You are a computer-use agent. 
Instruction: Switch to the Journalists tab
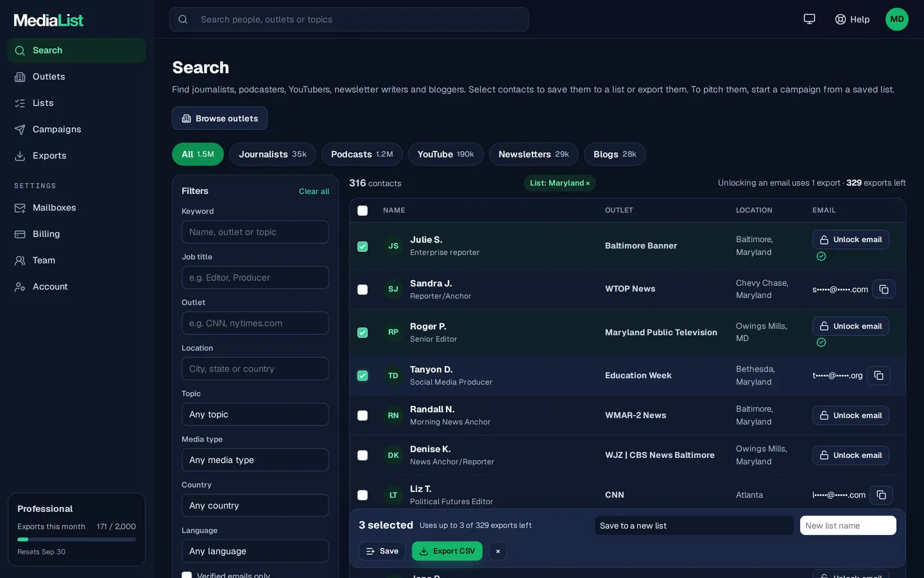(x=273, y=154)
